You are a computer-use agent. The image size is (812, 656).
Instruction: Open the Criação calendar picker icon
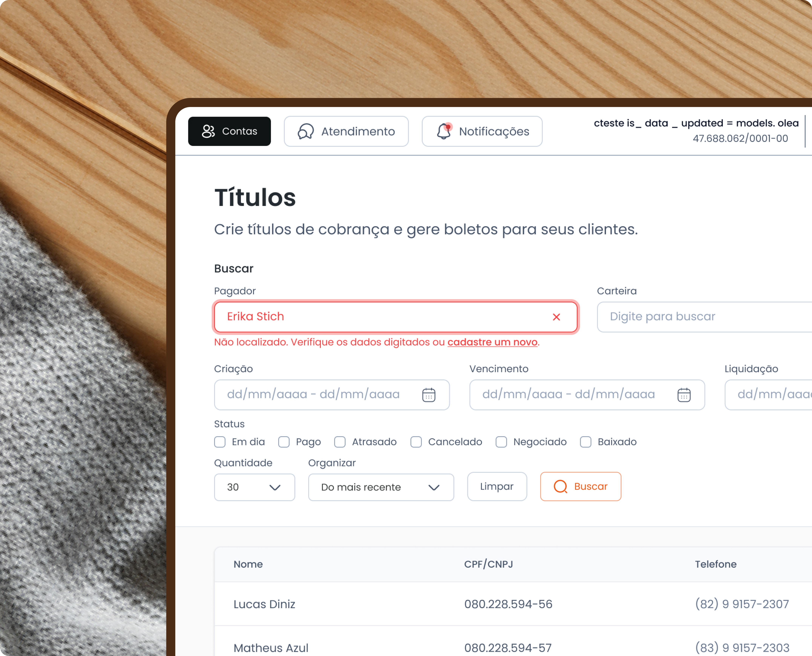coord(429,395)
